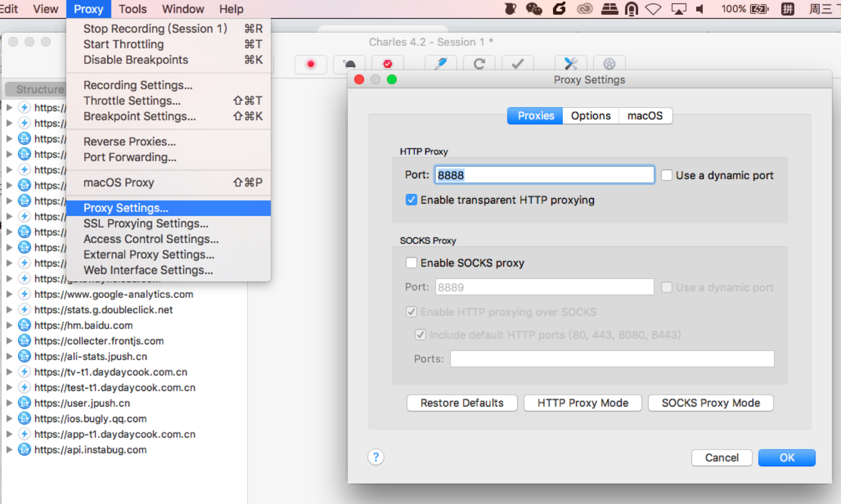
Task: Switch to the macOS tab
Action: [645, 116]
